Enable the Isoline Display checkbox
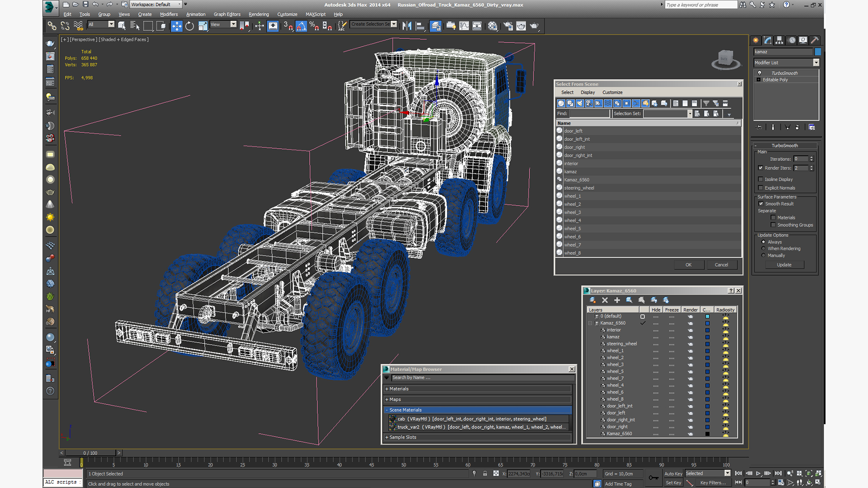 pos(760,179)
